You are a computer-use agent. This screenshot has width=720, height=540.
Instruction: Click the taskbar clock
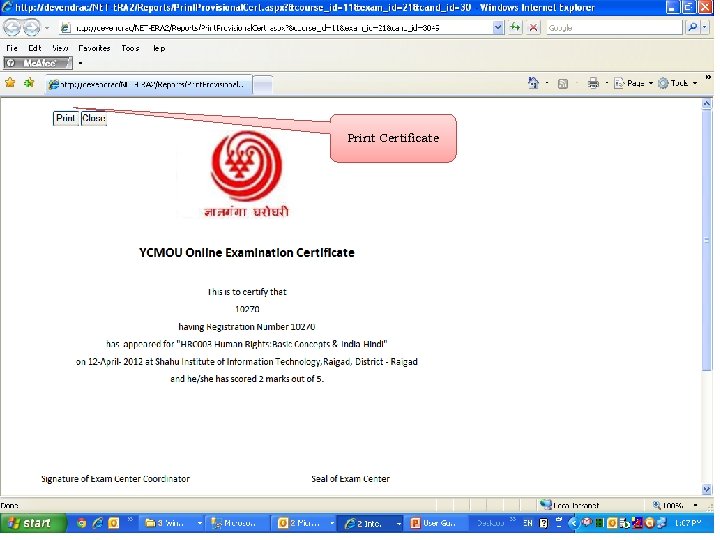pyautogui.click(x=688, y=523)
